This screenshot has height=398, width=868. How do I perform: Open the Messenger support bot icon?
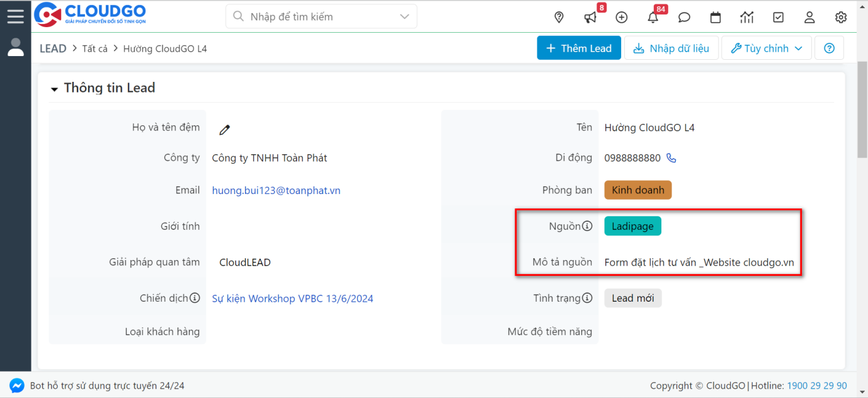click(16, 385)
